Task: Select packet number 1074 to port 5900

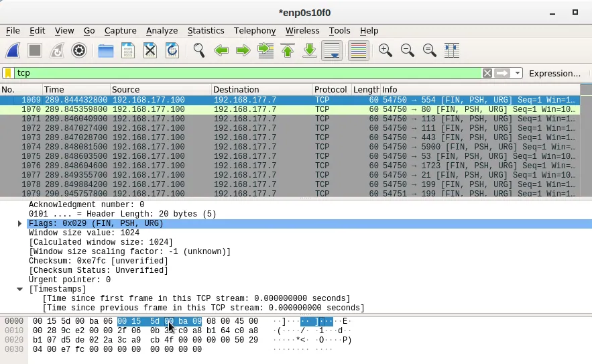Action: click(x=290, y=147)
